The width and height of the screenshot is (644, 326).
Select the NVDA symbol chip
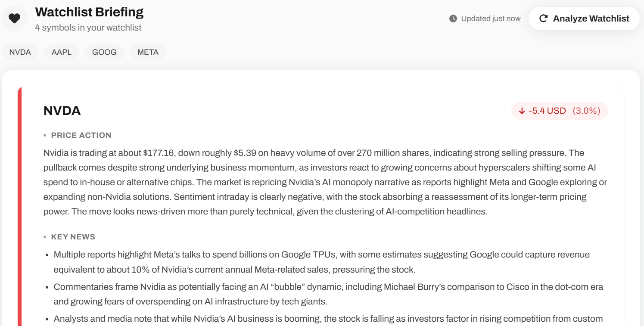click(x=20, y=52)
